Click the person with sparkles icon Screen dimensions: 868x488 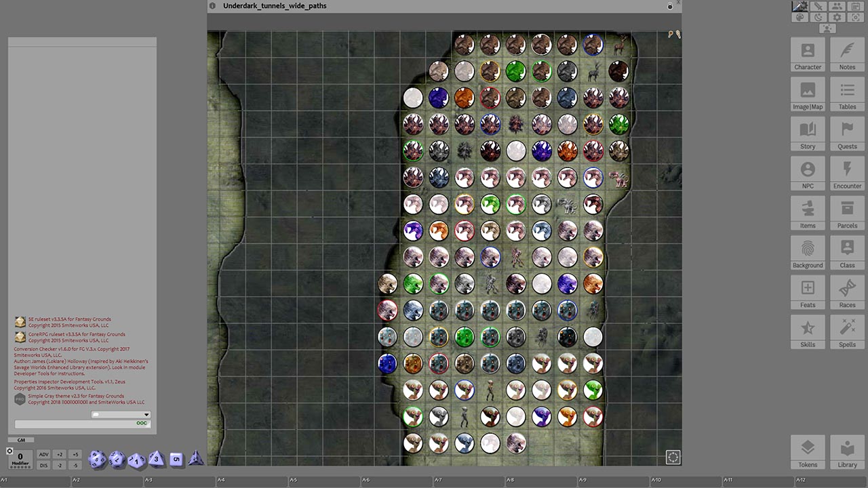[827, 28]
